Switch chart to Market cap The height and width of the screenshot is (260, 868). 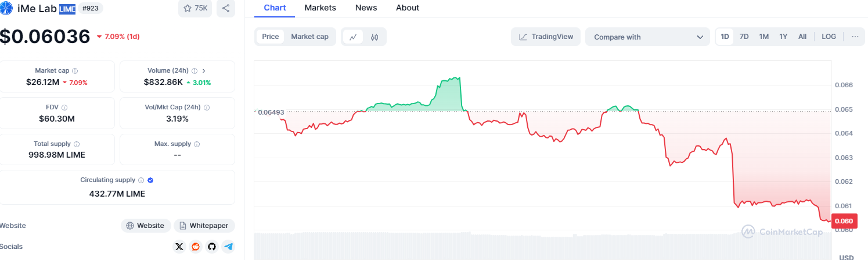click(309, 37)
